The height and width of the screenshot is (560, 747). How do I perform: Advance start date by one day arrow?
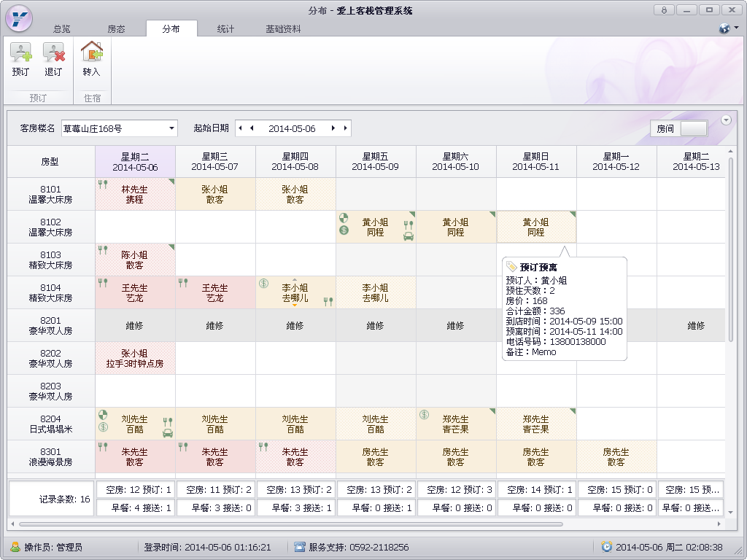[x=333, y=128]
